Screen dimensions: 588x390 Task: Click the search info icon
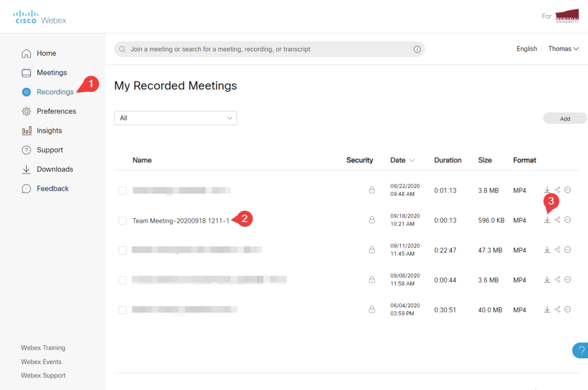tap(417, 49)
